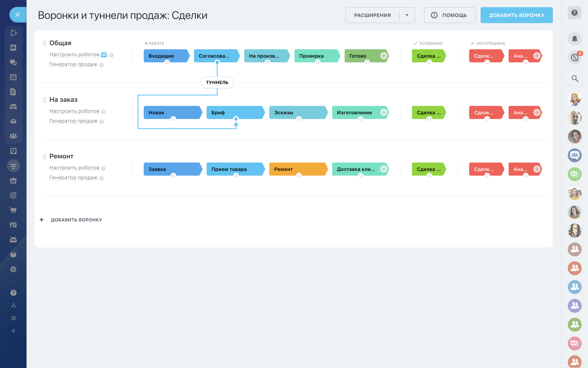Viewport: 588px width, 368px height.
Task: Open the chat messages icon with badge
Action: coord(575,57)
